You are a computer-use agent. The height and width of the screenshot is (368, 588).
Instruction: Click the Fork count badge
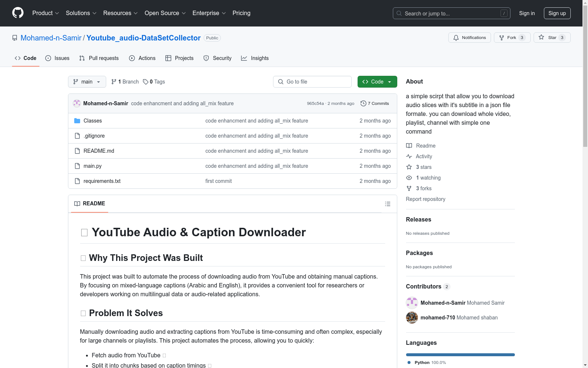522,38
